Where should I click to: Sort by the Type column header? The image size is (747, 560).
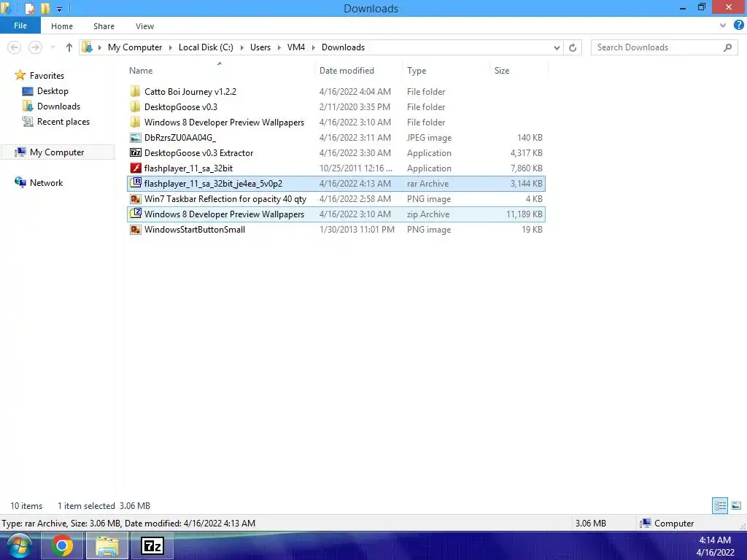[x=417, y=71]
